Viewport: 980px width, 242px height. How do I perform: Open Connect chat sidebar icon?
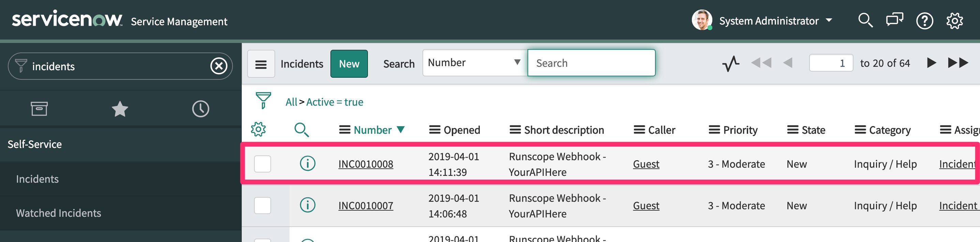pyautogui.click(x=894, y=20)
